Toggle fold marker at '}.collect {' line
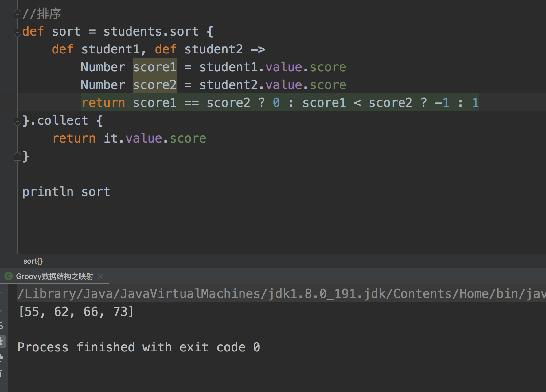This screenshot has width=546, height=392. click(x=18, y=122)
